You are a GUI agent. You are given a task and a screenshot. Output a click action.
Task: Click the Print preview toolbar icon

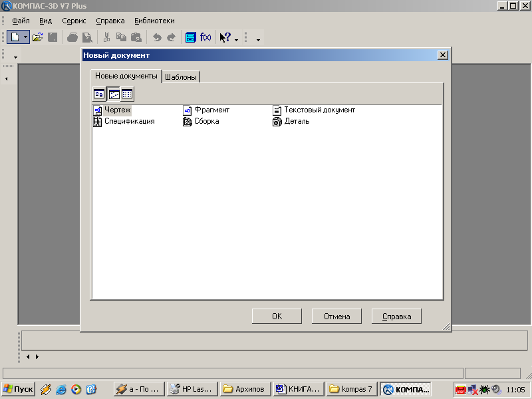tap(87, 37)
